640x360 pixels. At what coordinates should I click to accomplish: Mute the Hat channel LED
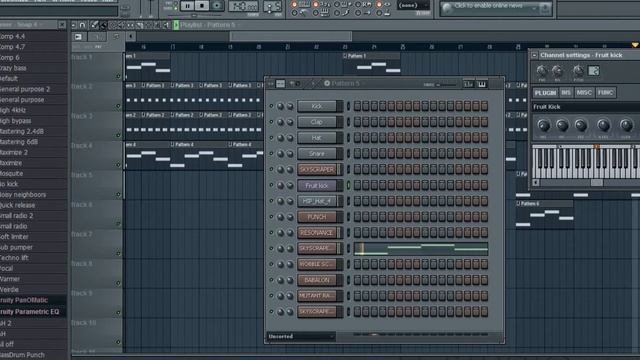pos(271,138)
